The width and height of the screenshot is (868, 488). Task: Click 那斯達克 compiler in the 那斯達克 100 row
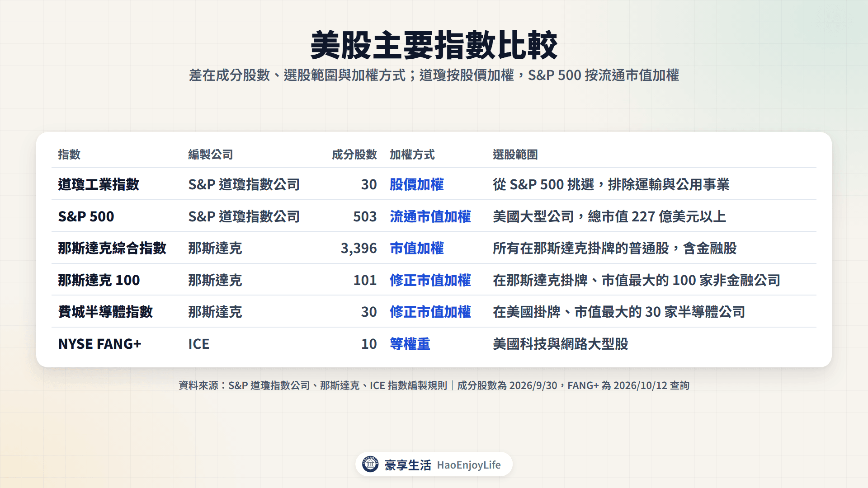[215, 280]
